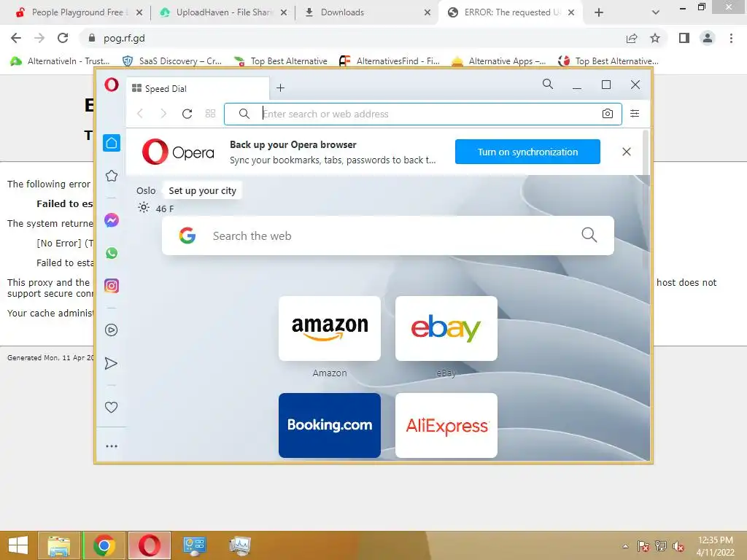Open AlternativesFind bookmark
The height and width of the screenshot is (560, 747).
click(x=390, y=61)
